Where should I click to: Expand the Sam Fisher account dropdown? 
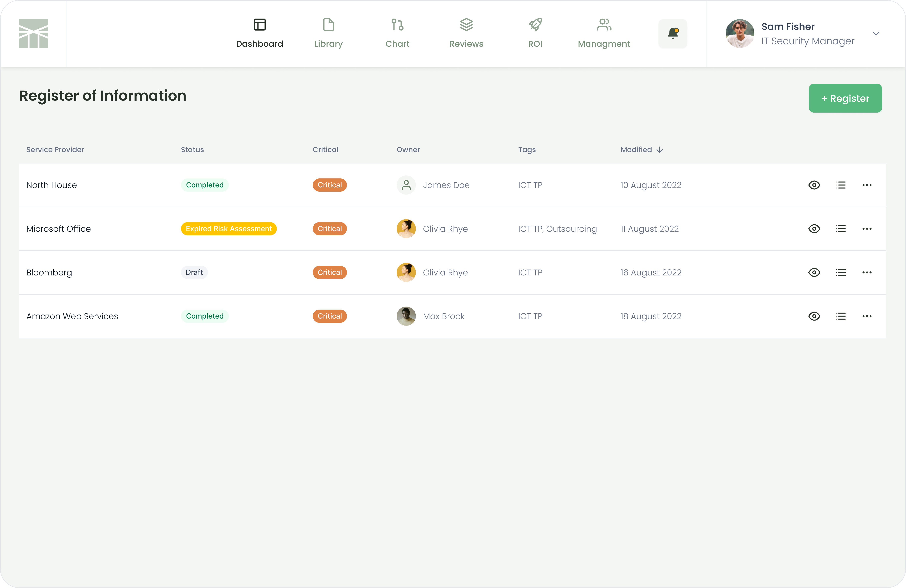(x=876, y=34)
